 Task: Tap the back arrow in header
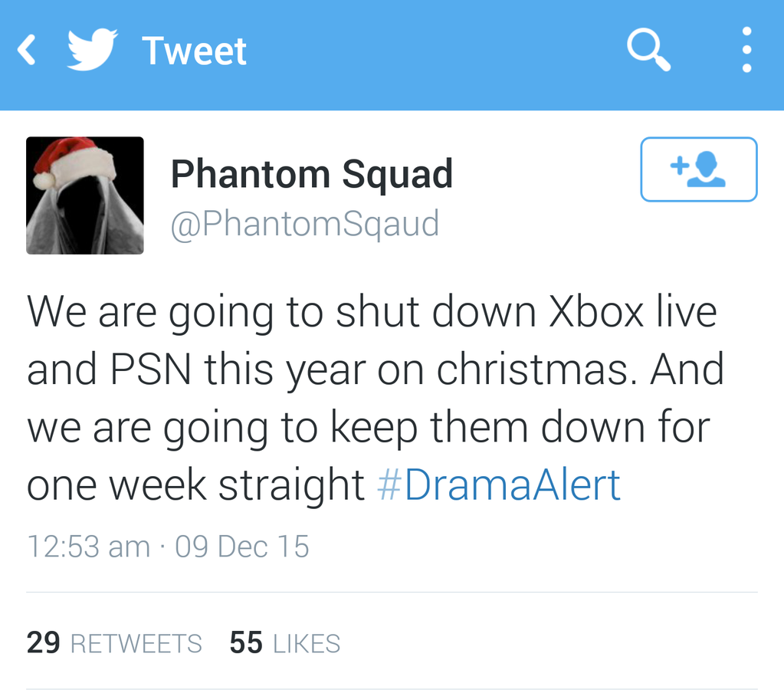click(x=27, y=50)
